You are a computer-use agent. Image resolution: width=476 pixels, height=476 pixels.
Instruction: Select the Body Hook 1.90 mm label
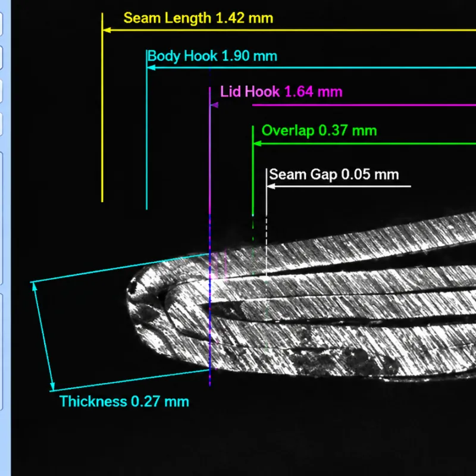[x=212, y=56]
